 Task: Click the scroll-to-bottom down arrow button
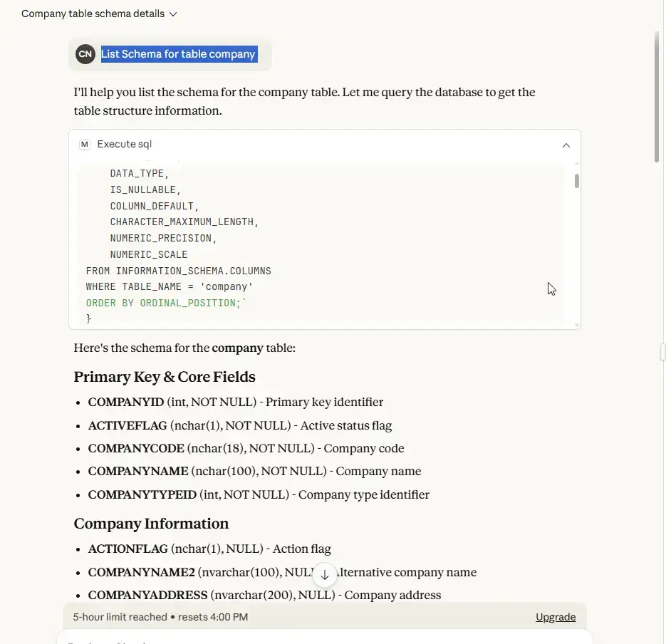[x=325, y=575]
